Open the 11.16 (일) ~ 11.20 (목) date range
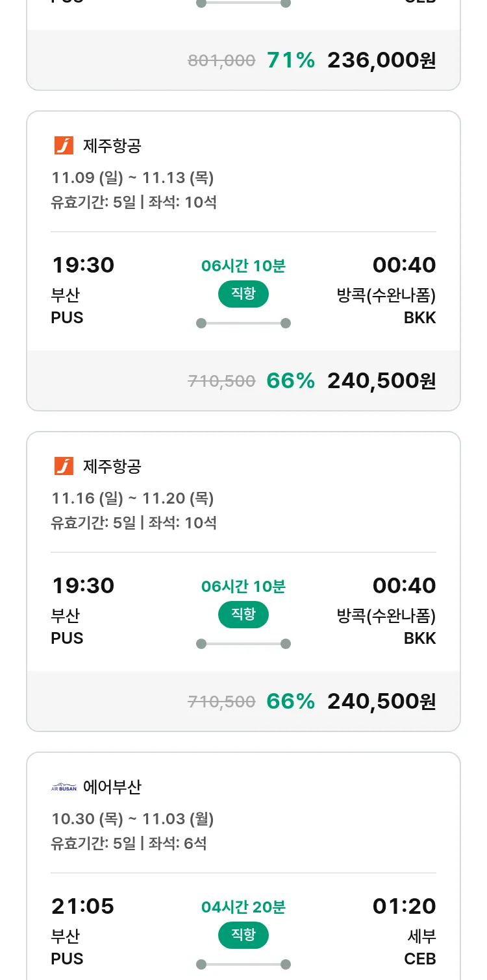 132,498
